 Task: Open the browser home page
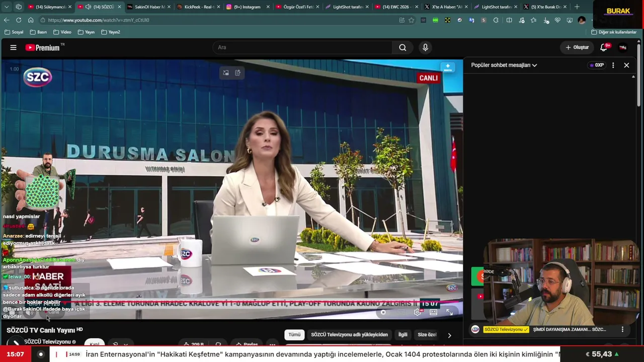[x=31, y=20]
